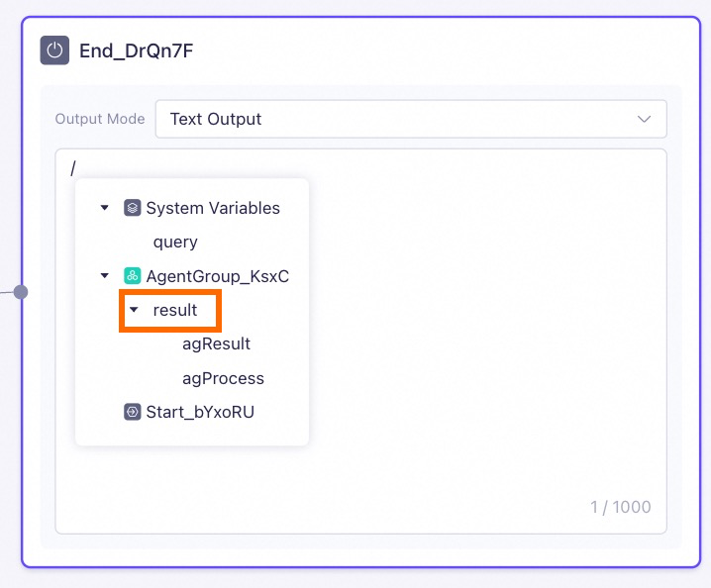Select the result item label

(x=175, y=310)
